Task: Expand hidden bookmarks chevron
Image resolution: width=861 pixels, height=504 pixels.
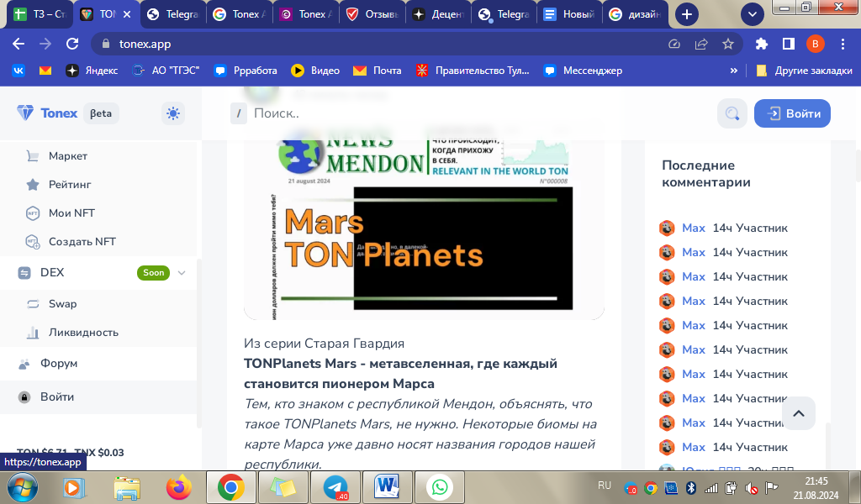Action: pyautogui.click(x=733, y=71)
